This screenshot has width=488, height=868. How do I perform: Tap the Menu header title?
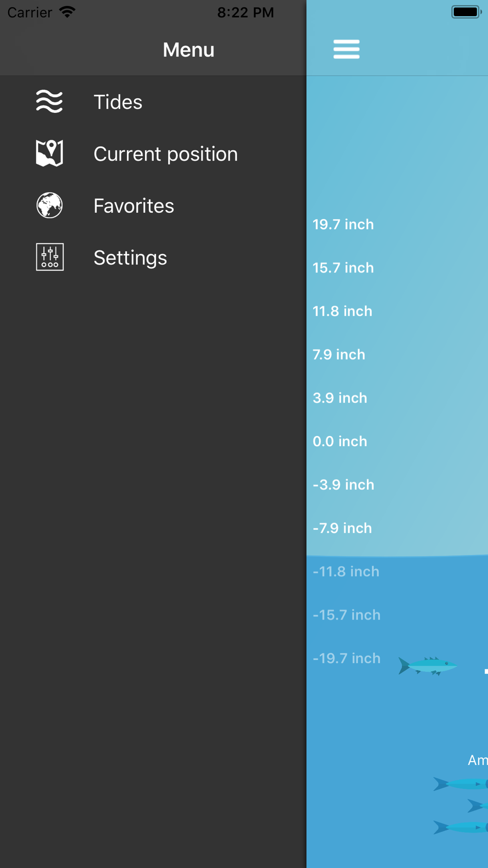click(188, 50)
